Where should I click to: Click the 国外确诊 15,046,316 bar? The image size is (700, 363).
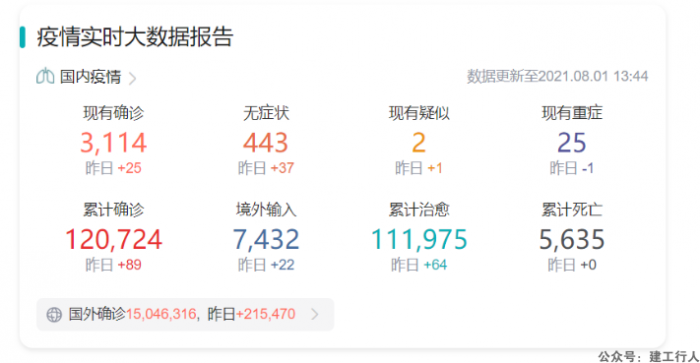click(x=185, y=314)
